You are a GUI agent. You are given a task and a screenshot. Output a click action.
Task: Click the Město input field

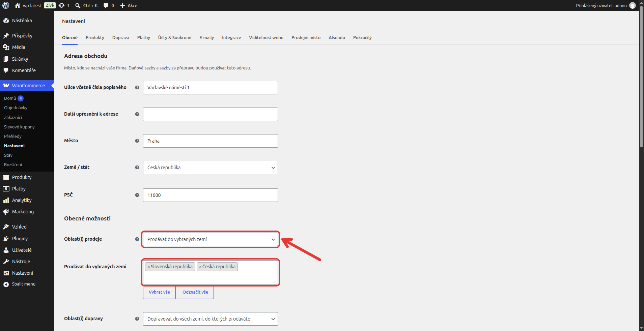click(x=211, y=141)
